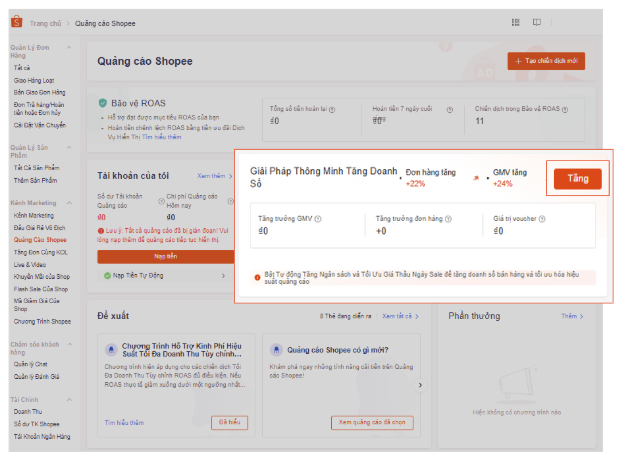
Task: Open Live & Video menu item
Action: tap(30, 264)
